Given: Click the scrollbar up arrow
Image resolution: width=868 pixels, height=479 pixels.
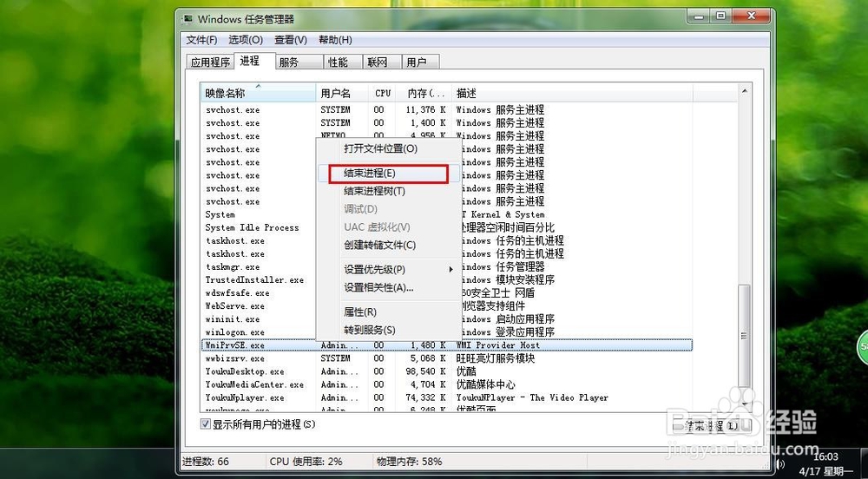Looking at the screenshot, I should click(x=744, y=91).
